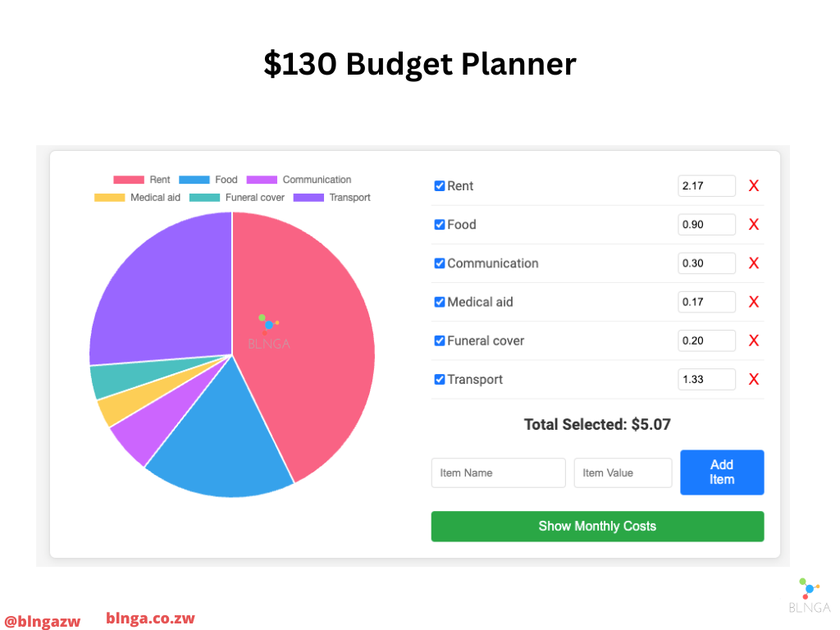Remove the Food row using its X
The height and width of the screenshot is (630, 840).
pyautogui.click(x=753, y=225)
